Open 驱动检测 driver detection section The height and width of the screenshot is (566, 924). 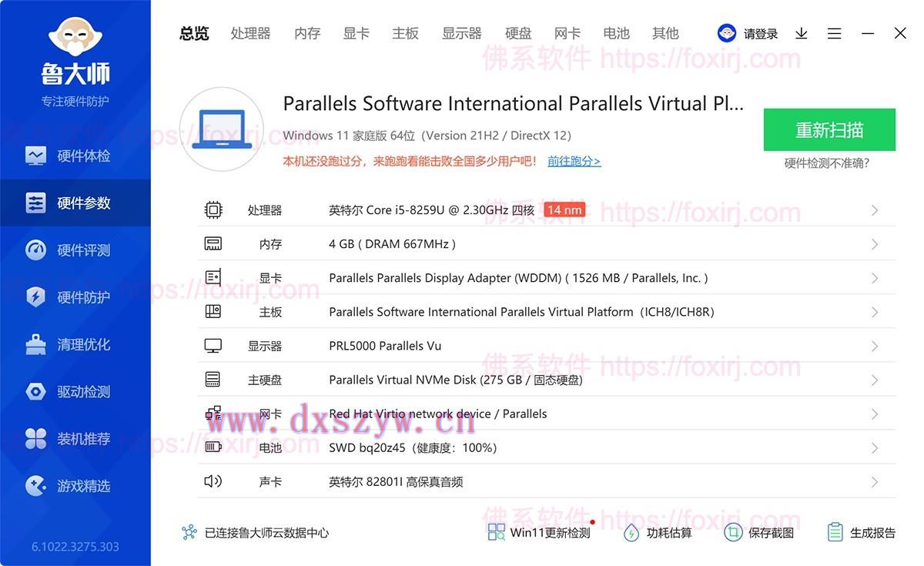tap(75, 391)
